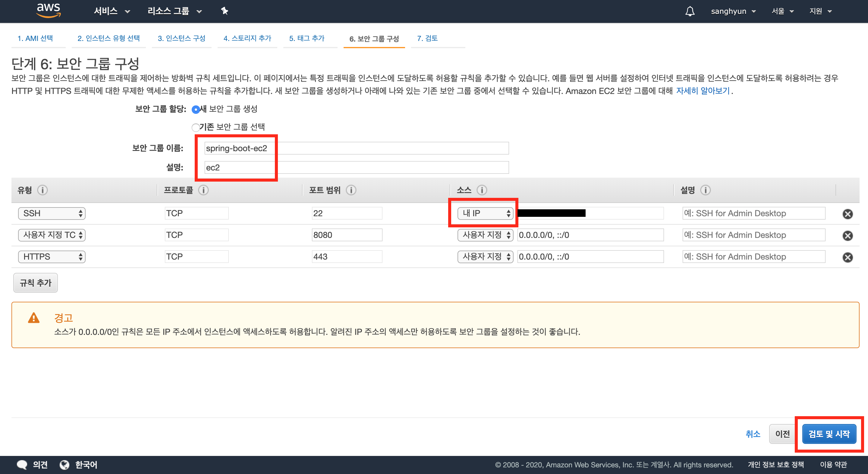Remove the SSH rule with X icon
The height and width of the screenshot is (474, 868).
(848, 214)
